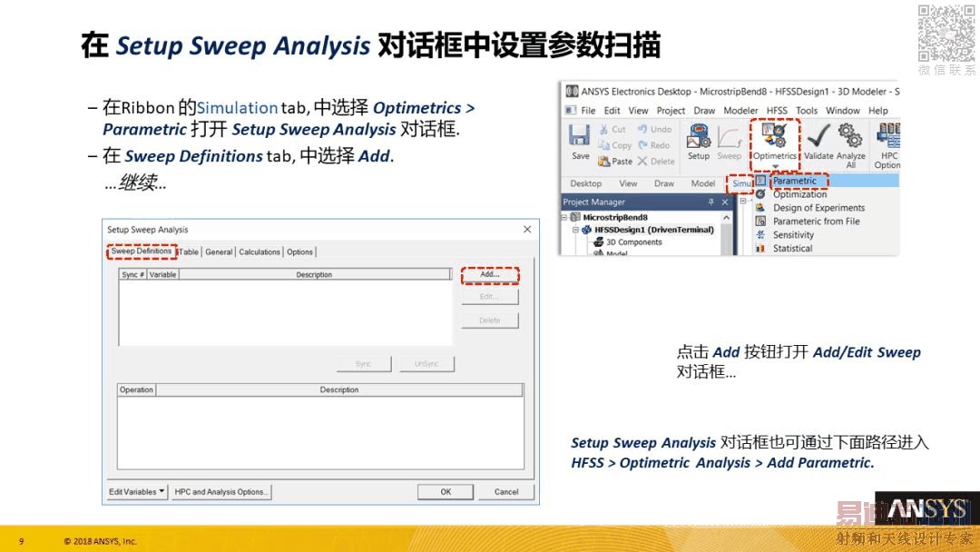Open the Edit menu
This screenshot has width=980, height=552.
tap(612, 111)
